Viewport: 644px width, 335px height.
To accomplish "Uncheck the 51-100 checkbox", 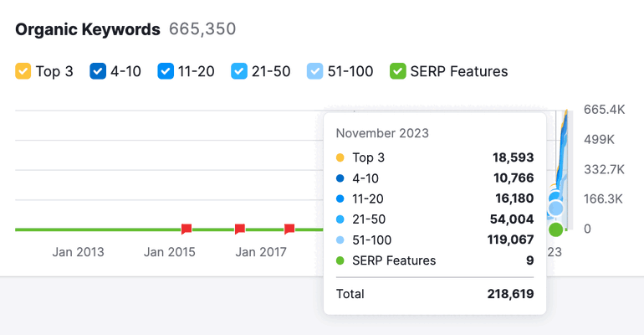I will click(x=315, y=71).
